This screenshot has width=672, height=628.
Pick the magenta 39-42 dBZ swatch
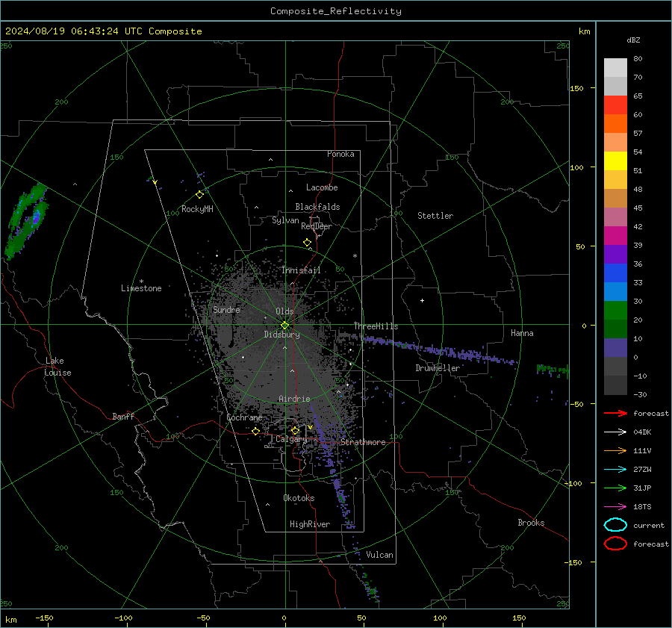click(x=615, y=236)
